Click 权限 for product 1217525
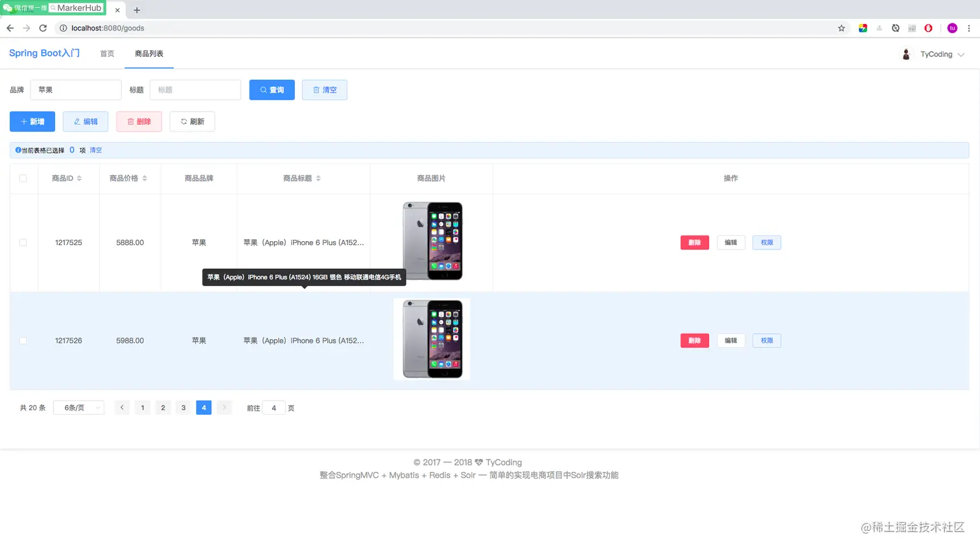The height and width of the screenshot is (549, 980). point(767,242)
